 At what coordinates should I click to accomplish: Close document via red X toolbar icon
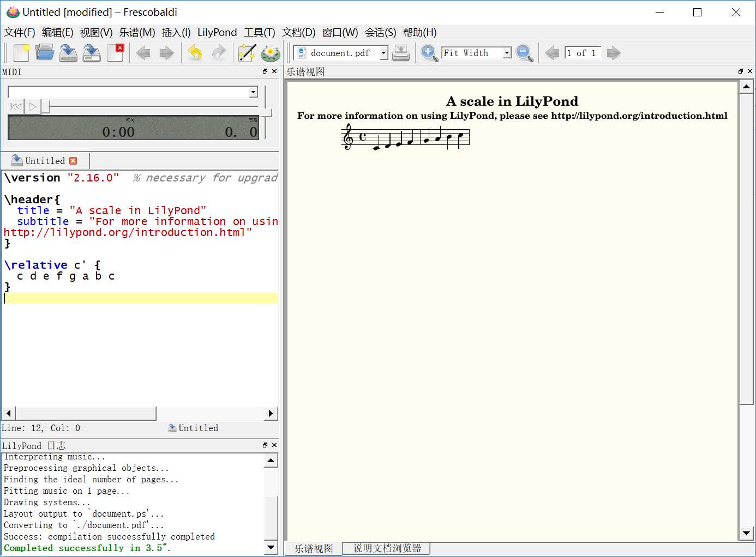point(115,53)
